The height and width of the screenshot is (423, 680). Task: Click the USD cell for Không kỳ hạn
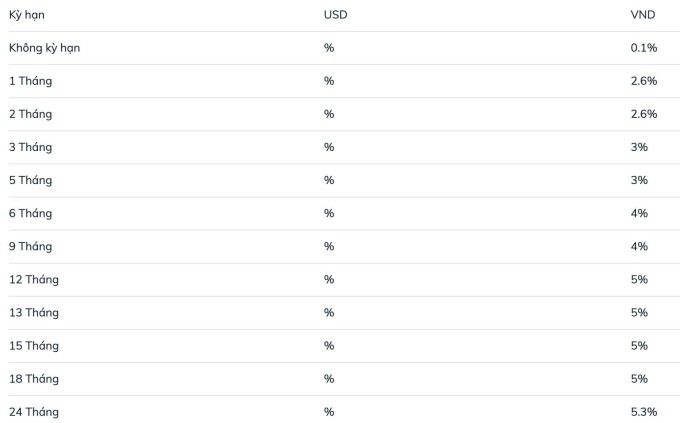329,48
